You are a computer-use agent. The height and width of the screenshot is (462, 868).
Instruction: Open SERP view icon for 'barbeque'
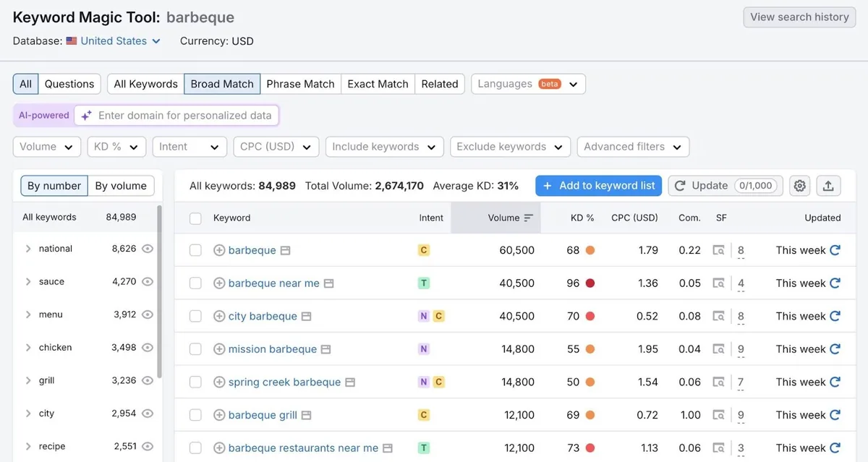(x=718, y=250)
